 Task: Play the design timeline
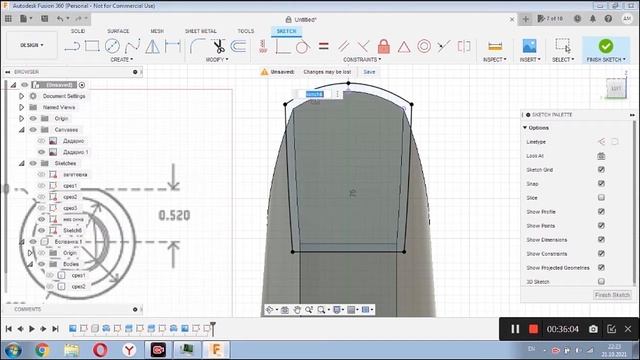[32, 329]
